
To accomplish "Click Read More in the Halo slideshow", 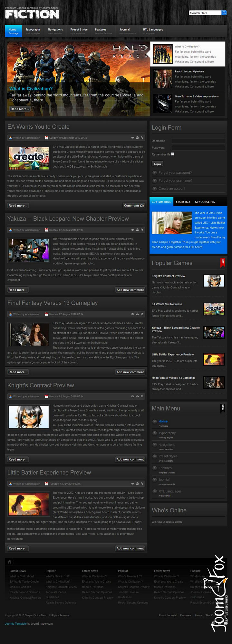I will (x=20, y=109).
